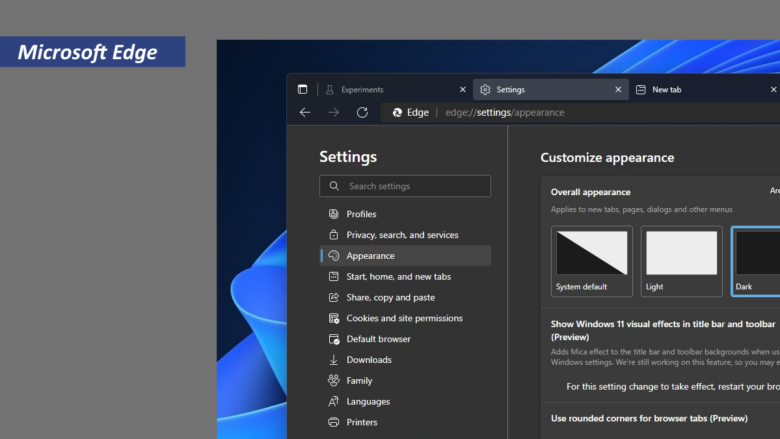Open the Profiles settings section
The image size is (780, 439).
(405, 214)
